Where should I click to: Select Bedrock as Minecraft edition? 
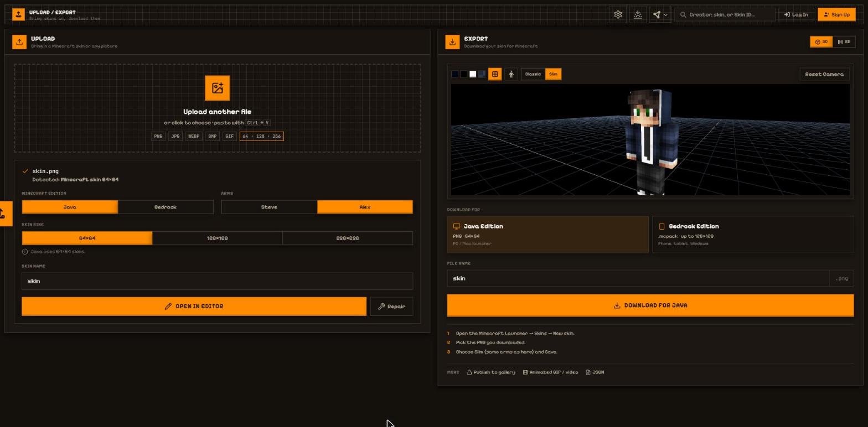click(x=166, y=207)
